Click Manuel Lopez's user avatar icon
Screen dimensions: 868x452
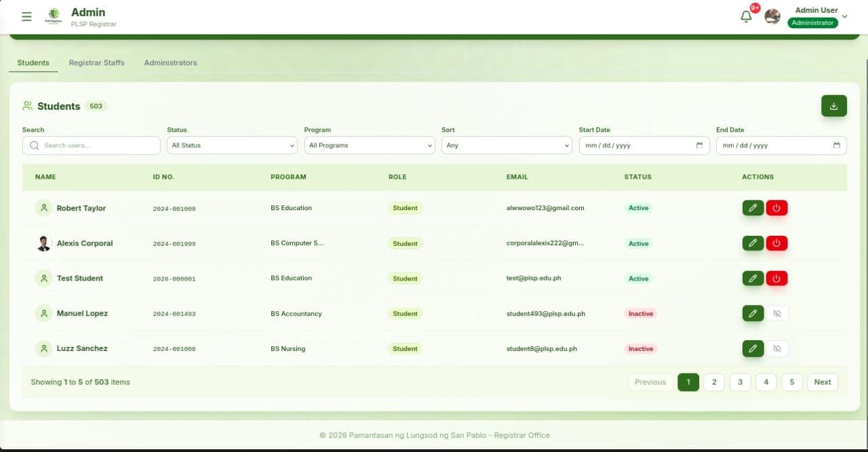click(44, 313)
